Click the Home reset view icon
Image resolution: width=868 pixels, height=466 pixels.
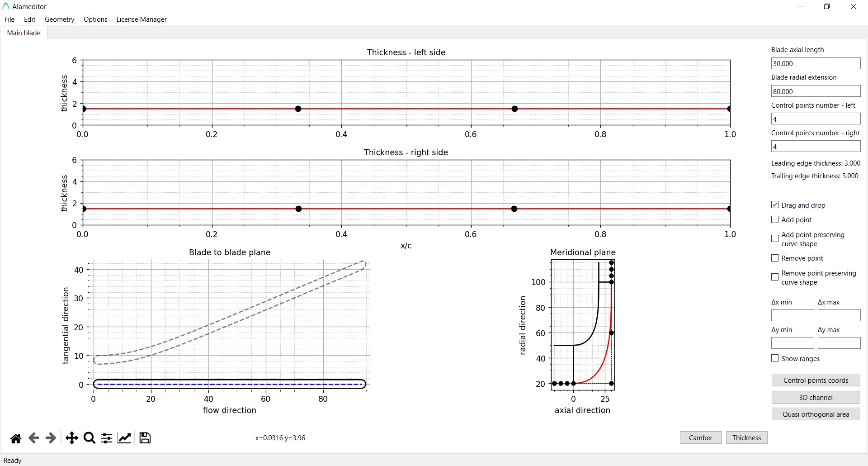coord(16,438)
